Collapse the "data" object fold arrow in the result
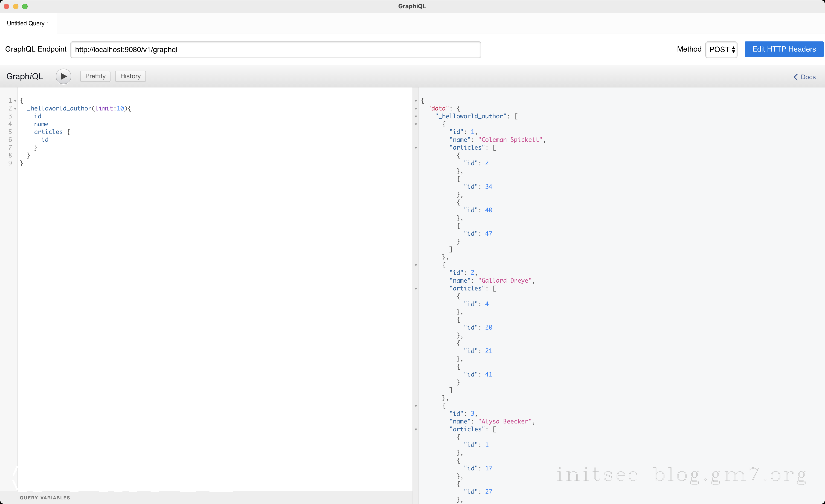This screenshot has width=825, height=504. pos(416,108)
